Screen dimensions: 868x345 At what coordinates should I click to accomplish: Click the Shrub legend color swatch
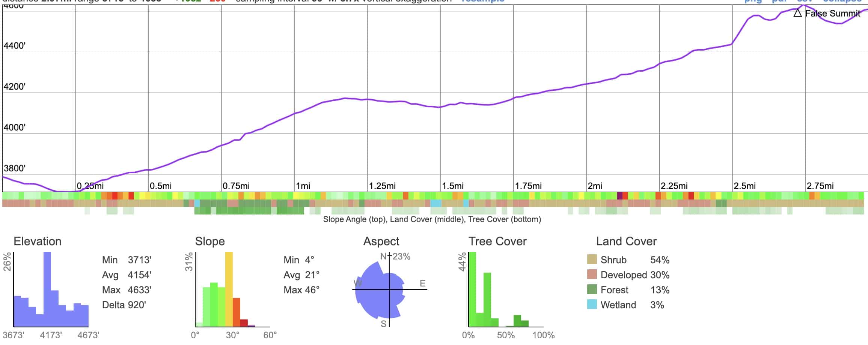point(592,259)
